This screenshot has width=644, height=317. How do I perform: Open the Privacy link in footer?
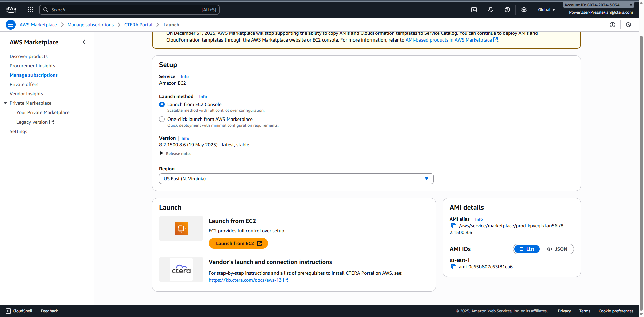click(564, 311)
